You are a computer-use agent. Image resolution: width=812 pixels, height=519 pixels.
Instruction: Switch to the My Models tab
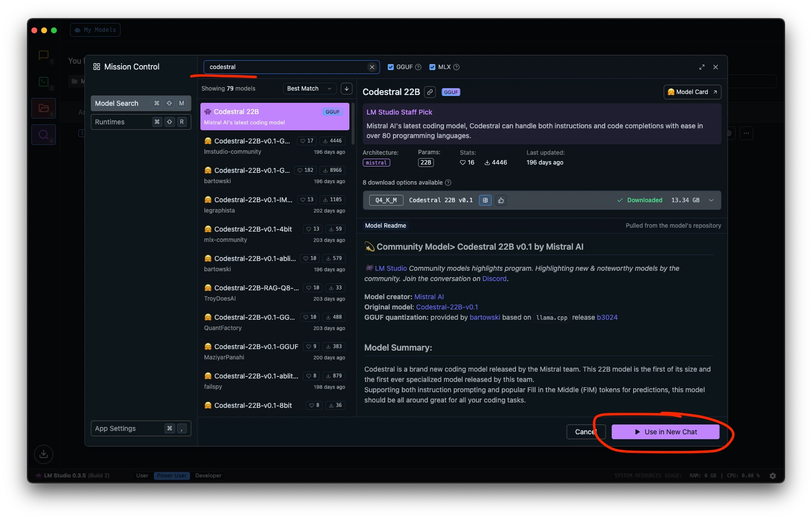[x=95, y=30]
